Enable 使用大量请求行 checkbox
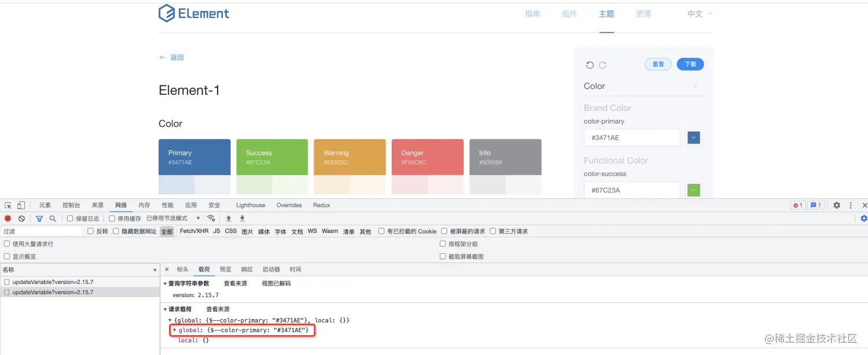The height and width of the screenshot is (355, 868). [x=7, y=244]
